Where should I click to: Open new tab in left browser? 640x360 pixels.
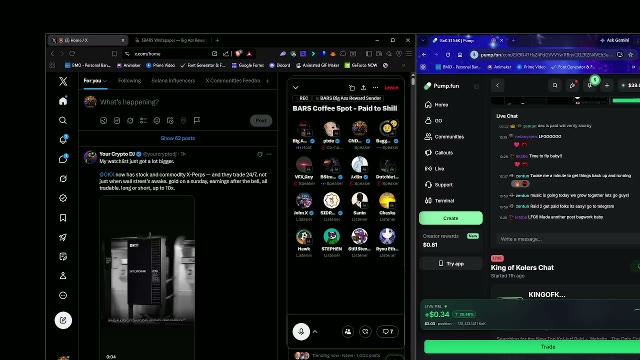pyautogui.click(x=218, y=40)
